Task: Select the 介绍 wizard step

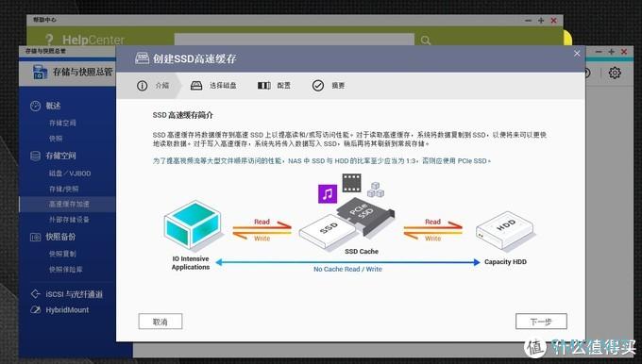Action: click(x=162, y=86)
